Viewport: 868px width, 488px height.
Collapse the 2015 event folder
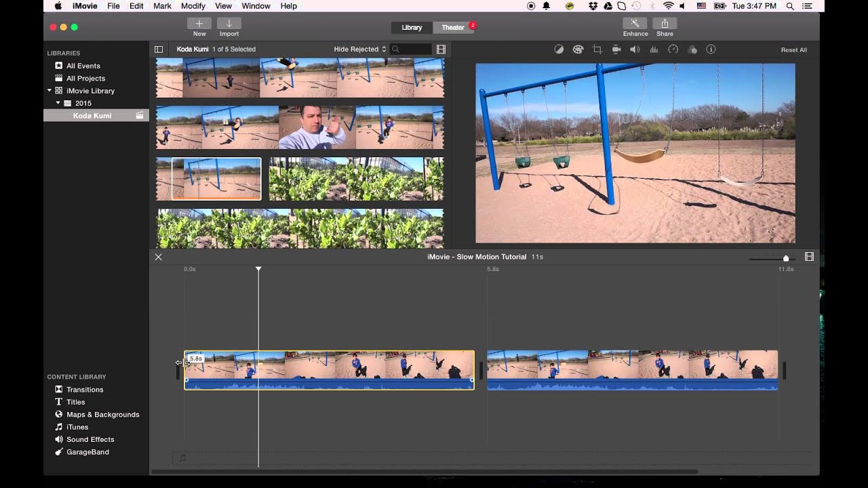coord(58,103)
